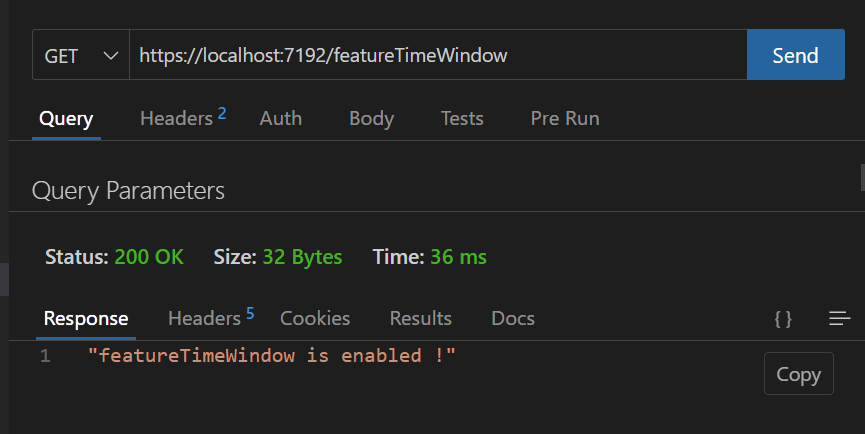Switch to the Tests tab
Image resolution: width=865 pixels, height=434 pixels.
point(462,119)
